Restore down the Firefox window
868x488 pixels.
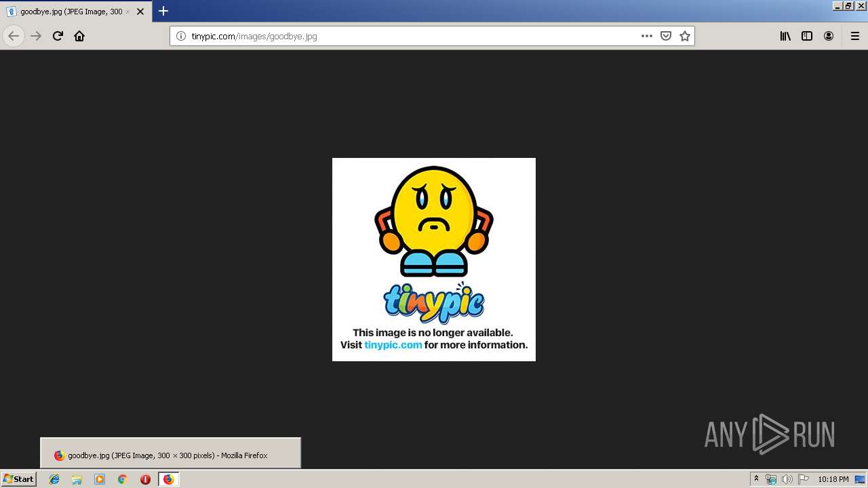point(848,5)
